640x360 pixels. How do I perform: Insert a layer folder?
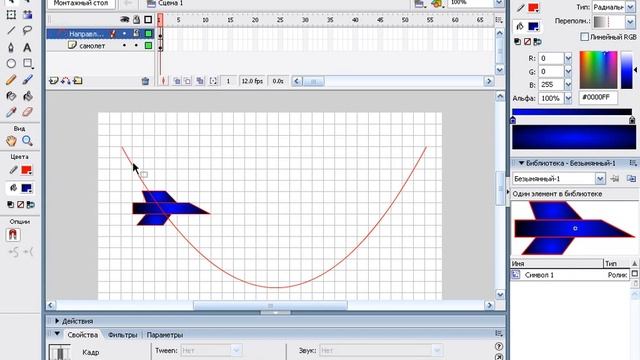pyautogui.click(x=78, y=81)
